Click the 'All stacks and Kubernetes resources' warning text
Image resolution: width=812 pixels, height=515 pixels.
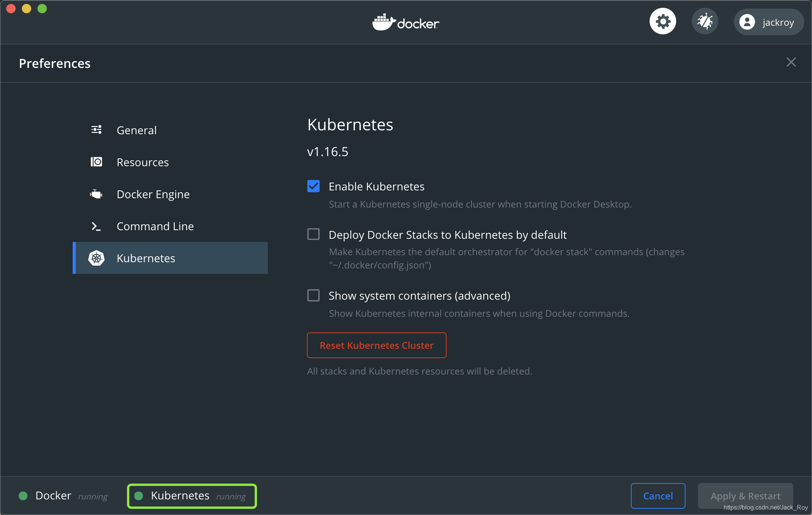[420, 371]
